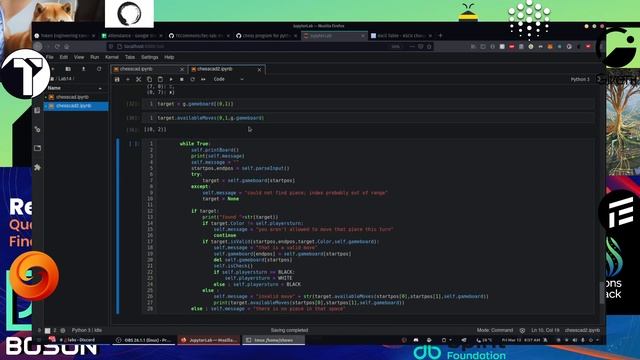Interrupt the kernel with the stop icon

pyautogui.click(x=182, y=79)
